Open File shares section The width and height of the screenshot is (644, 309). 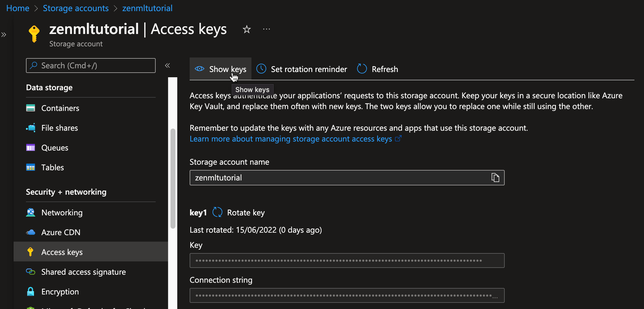(x=60, y=128)
